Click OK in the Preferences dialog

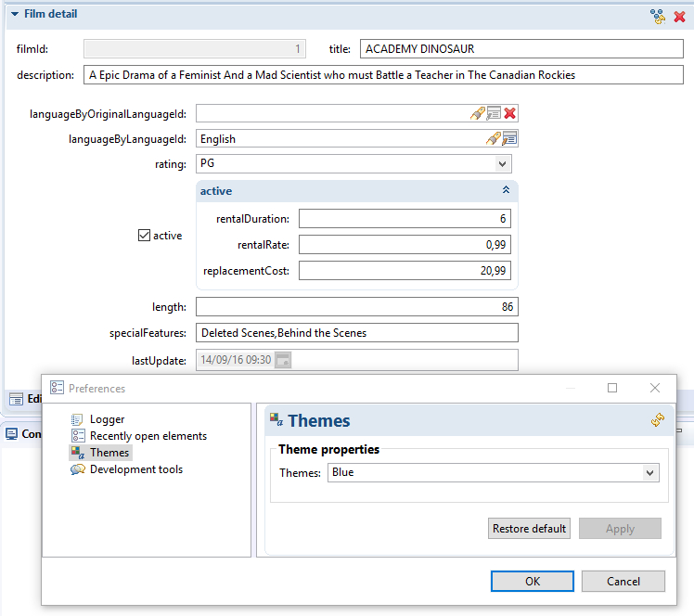tap(532, 581)
